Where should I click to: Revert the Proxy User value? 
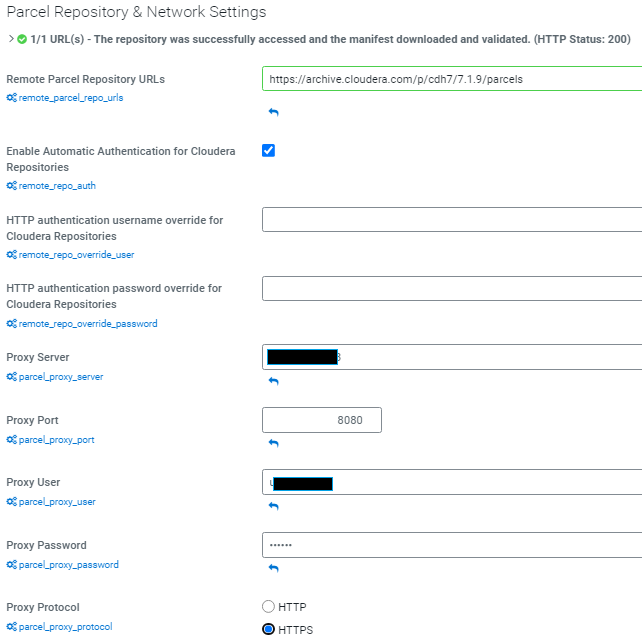coord(274,506)
